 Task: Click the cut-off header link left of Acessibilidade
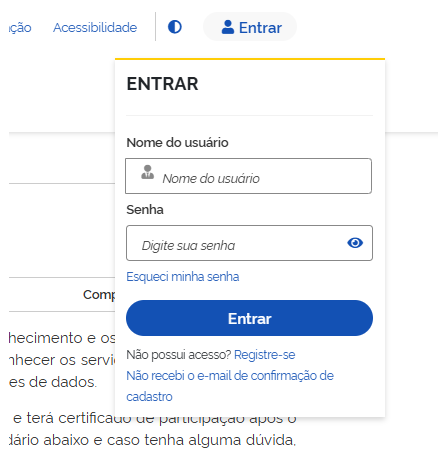pos(20,28)
